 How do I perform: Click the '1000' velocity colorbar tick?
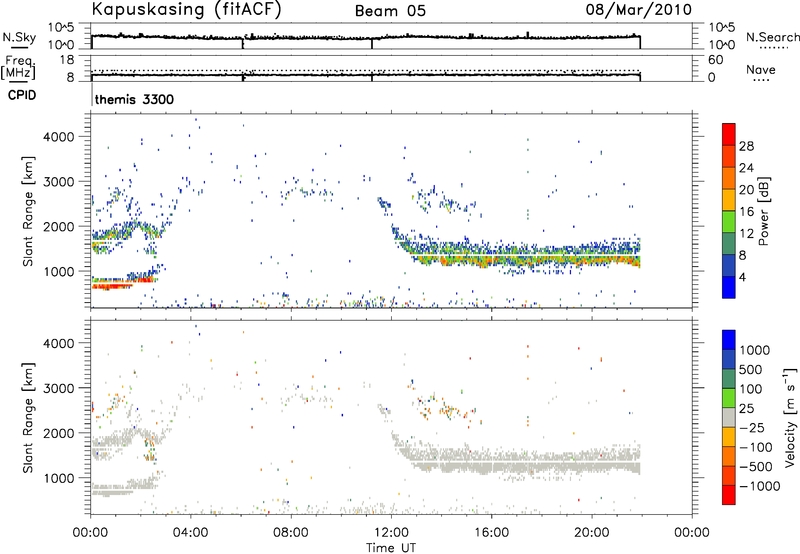755,350
